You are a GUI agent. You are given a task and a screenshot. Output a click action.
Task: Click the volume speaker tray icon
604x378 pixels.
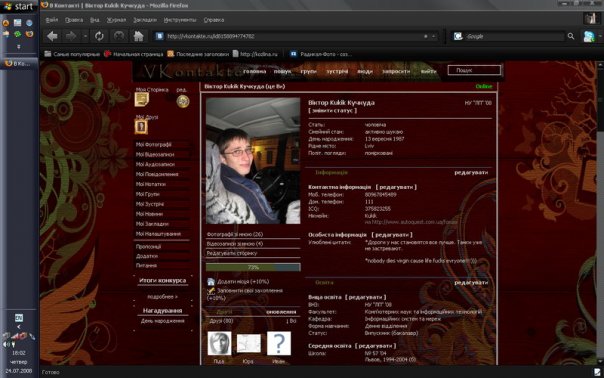click(x=6, y=344)
